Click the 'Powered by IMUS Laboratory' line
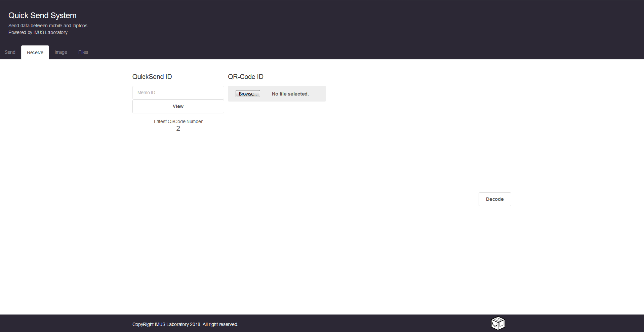Screen dimensions: 644x332 (38, 32)
